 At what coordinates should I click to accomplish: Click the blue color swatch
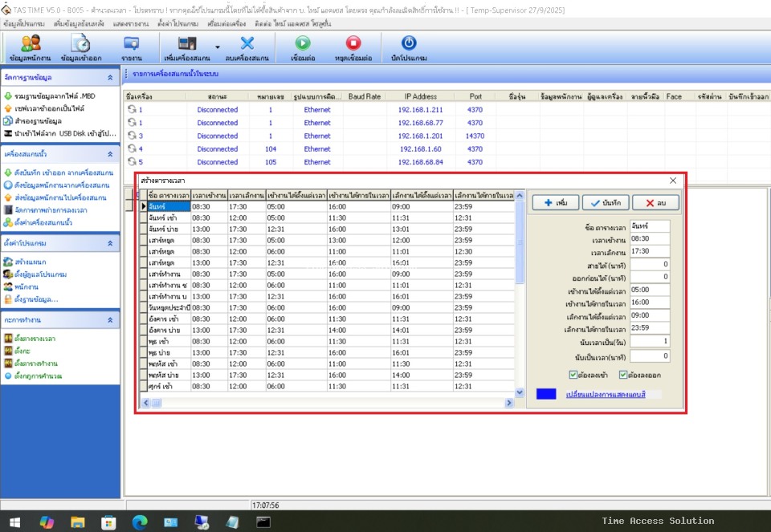[546, 395]
